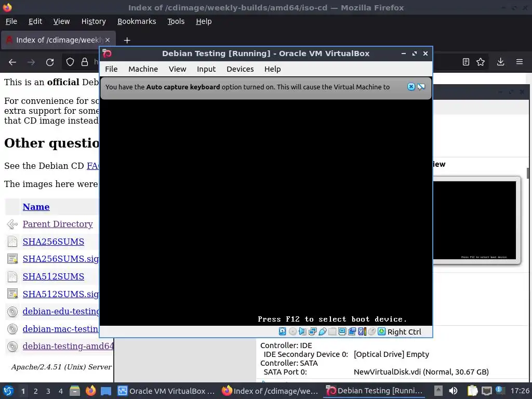Open the SHA256SUMS file link
This screenshot has height=399, width=532.
click(54, 242)
